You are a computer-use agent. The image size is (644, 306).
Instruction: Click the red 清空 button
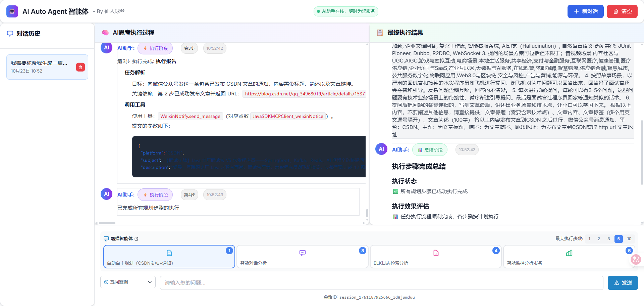tap(622, 11)
